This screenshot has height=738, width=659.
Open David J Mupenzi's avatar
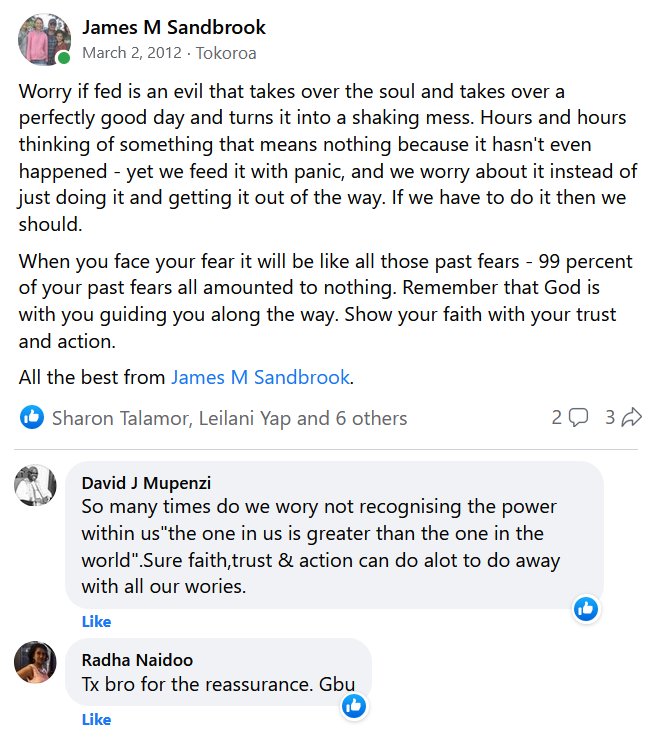35,486
